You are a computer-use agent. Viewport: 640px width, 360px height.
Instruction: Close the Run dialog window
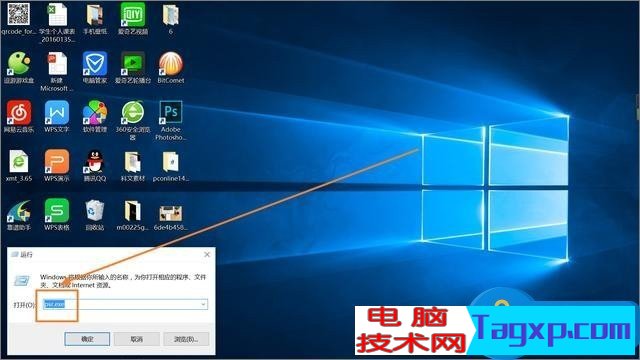(207, 254)
